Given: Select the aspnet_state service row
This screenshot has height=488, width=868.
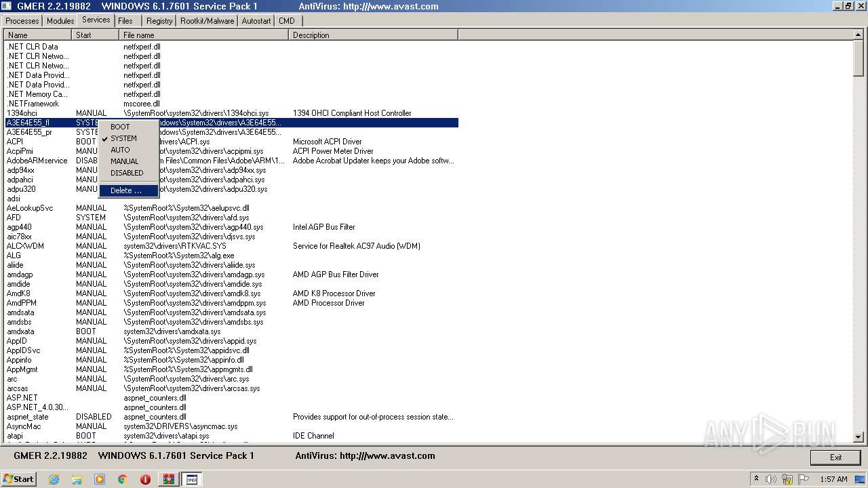Looking at the screenshot, I should point(232,417).
